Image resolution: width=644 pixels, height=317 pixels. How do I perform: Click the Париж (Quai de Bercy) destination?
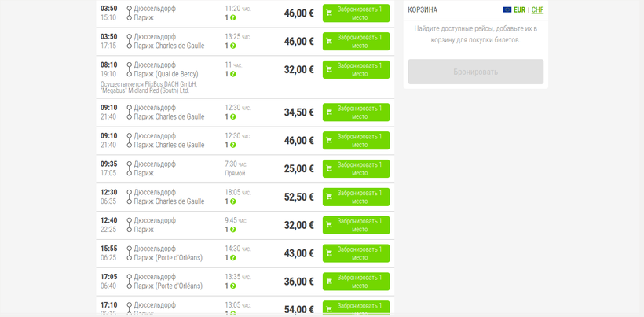point(165,74)
